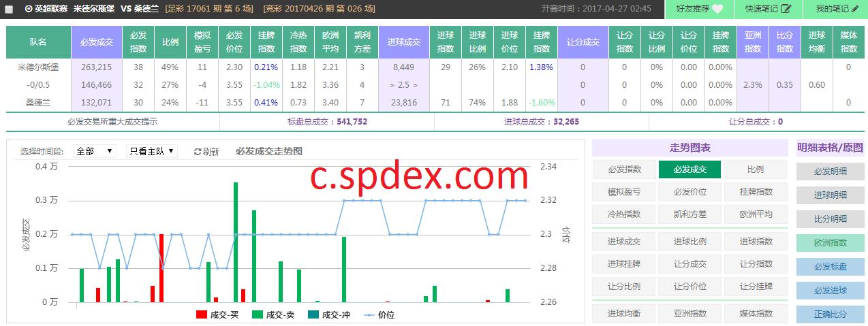Select the 进球成交 chart button
This screenshot has height=326, width=868.
click(624, 241)
